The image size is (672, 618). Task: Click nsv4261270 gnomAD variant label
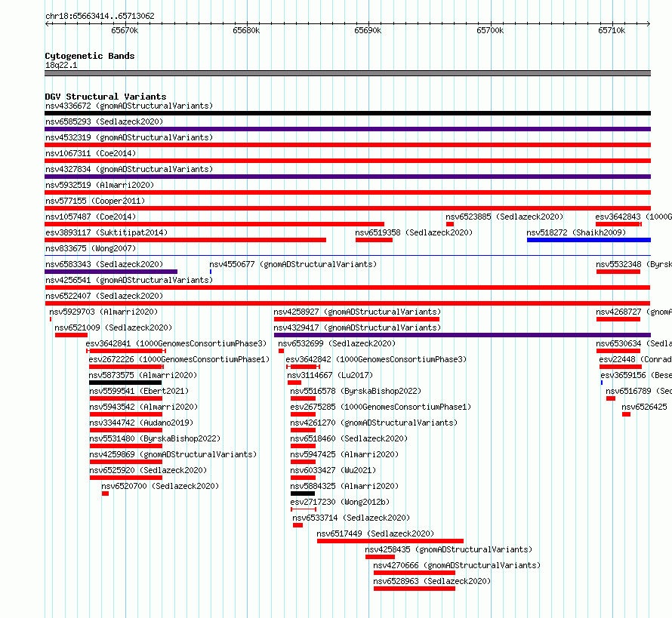pos(374,423)
